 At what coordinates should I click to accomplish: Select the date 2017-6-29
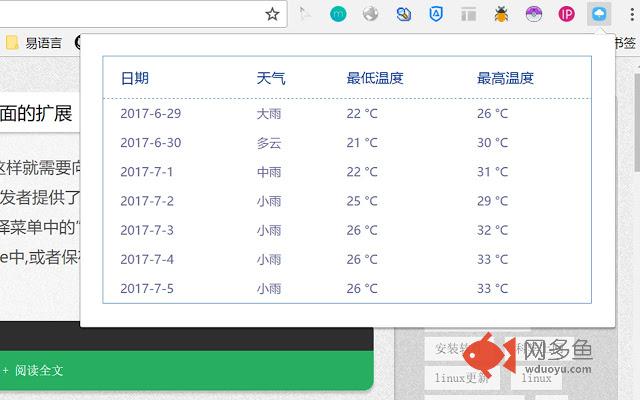(151, 113)
